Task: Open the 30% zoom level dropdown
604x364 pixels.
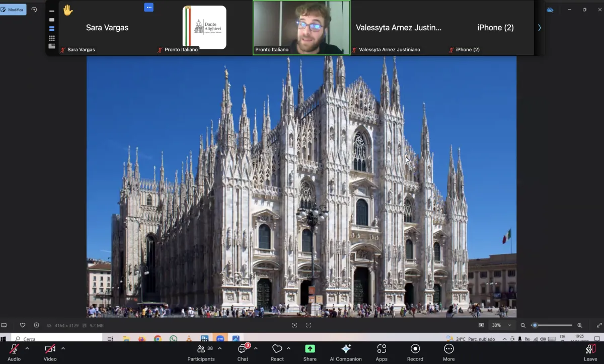Action: point(501,325)
